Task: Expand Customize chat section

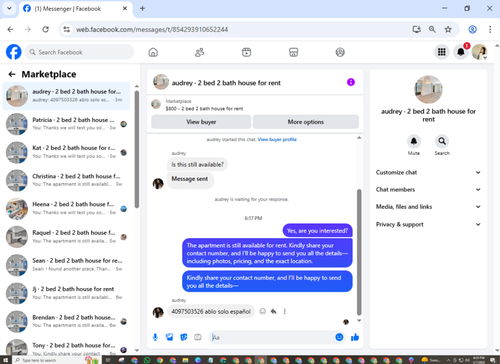Action: tap(428, 172)
